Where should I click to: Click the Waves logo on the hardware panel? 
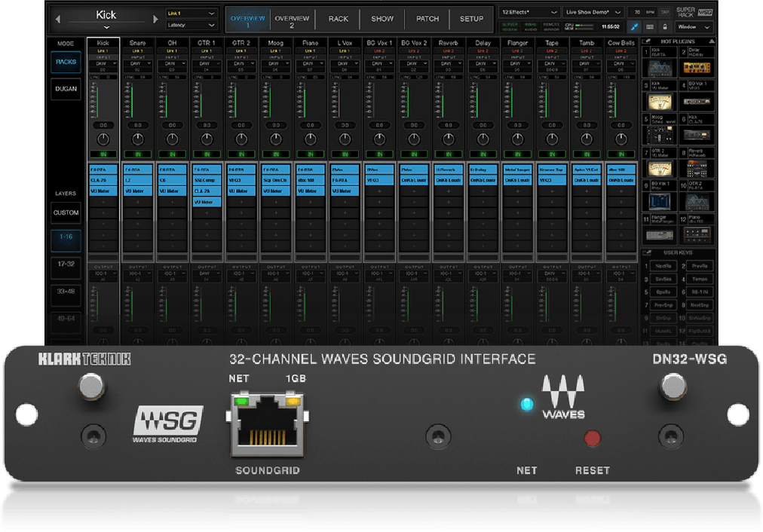[563, 396]
